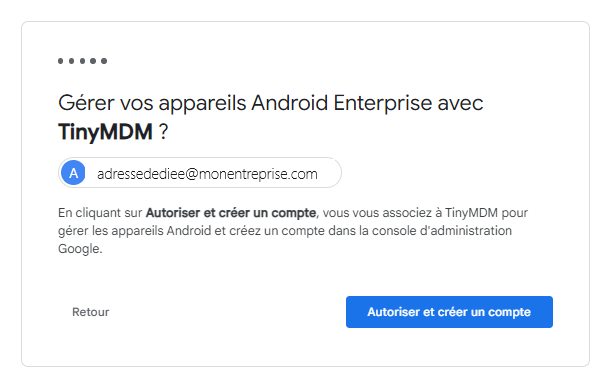Open the account chip selector

coord(200,173)
